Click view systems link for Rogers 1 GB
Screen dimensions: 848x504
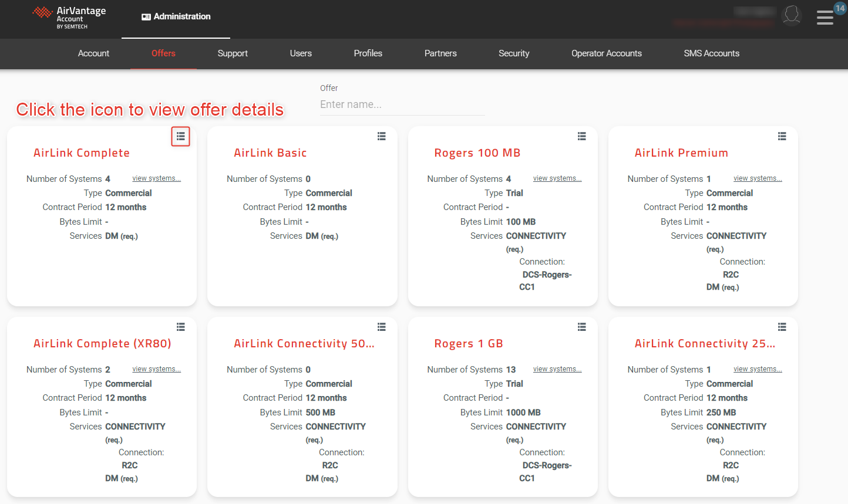tap(557, 369)
